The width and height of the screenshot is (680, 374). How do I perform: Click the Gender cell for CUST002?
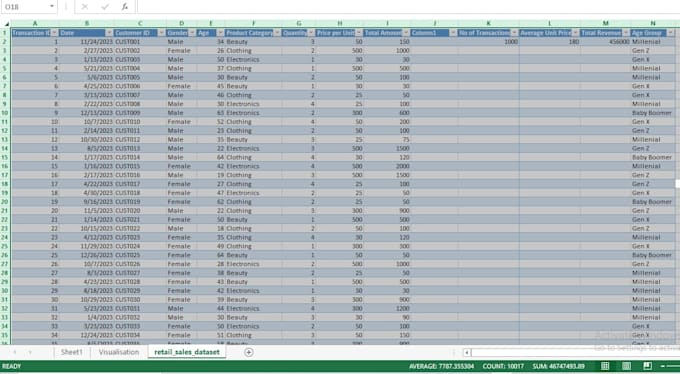coord(181,51)
